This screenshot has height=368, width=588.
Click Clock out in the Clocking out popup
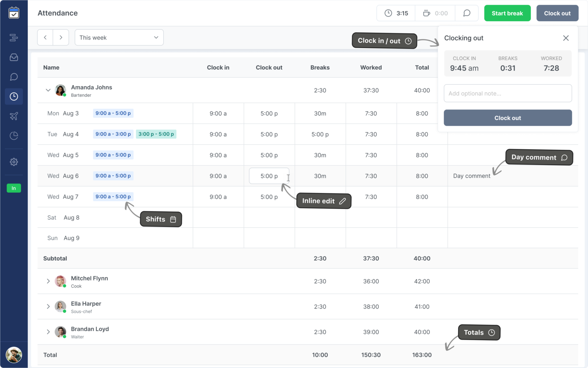click(x=508, y=118)
